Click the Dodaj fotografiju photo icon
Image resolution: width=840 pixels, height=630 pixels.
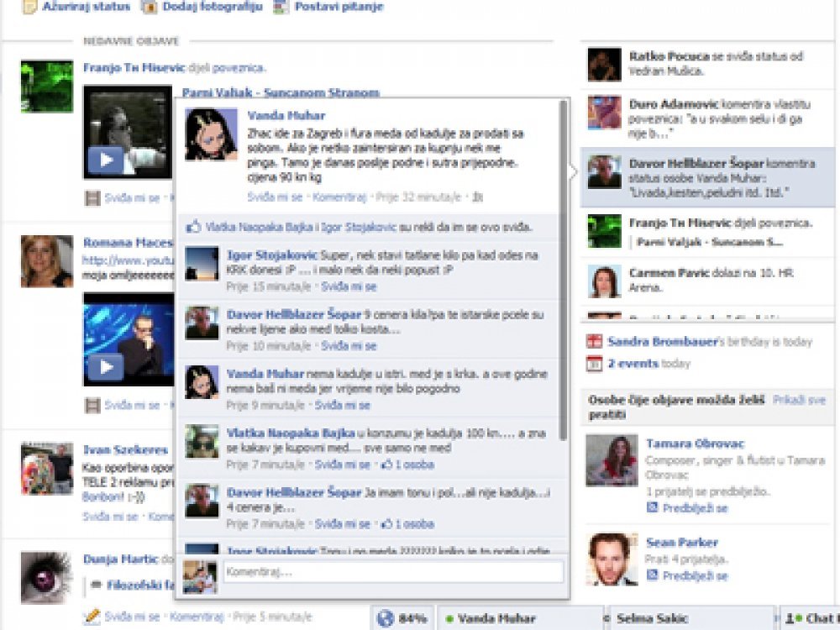click(149, 7)
